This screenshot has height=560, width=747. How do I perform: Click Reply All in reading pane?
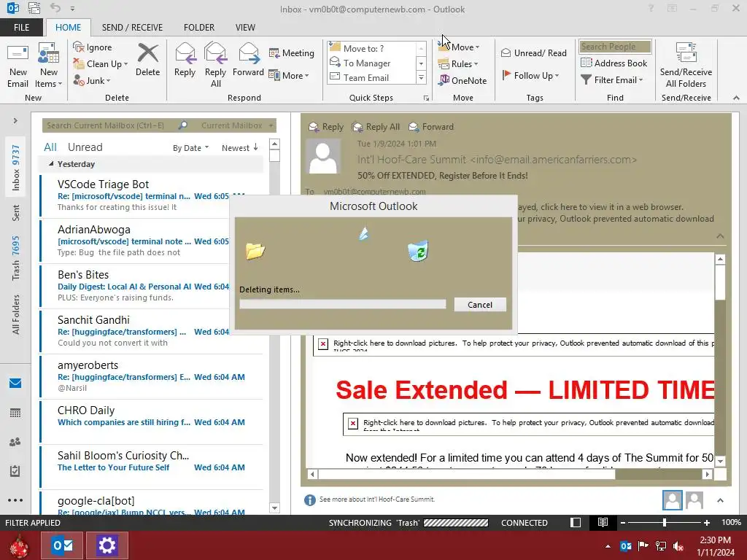point(376,127)
